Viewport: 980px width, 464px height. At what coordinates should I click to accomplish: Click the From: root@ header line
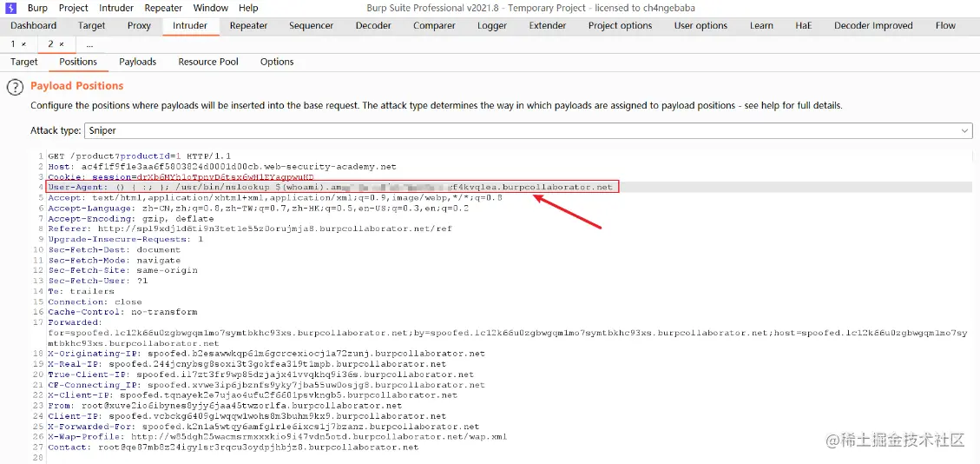224,406
